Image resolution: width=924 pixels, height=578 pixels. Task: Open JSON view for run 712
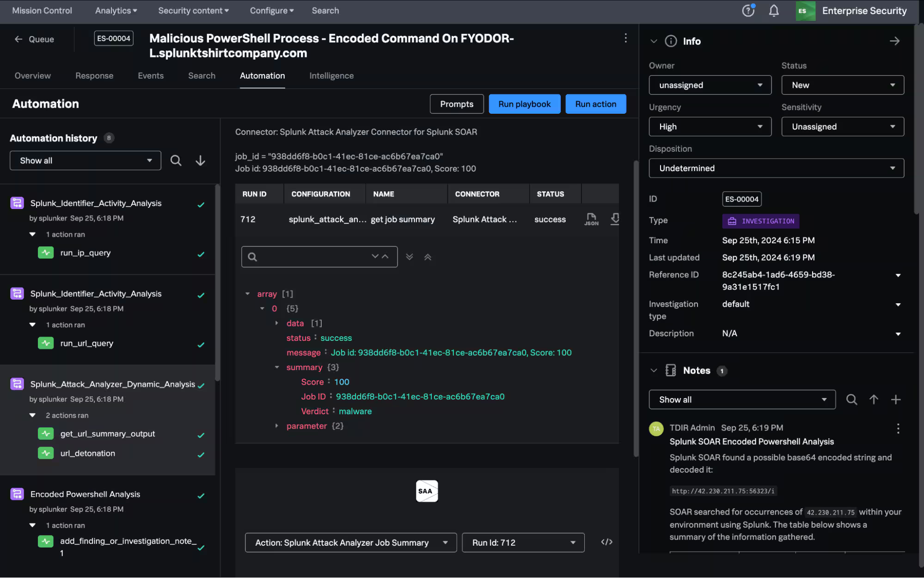[591, 219]
